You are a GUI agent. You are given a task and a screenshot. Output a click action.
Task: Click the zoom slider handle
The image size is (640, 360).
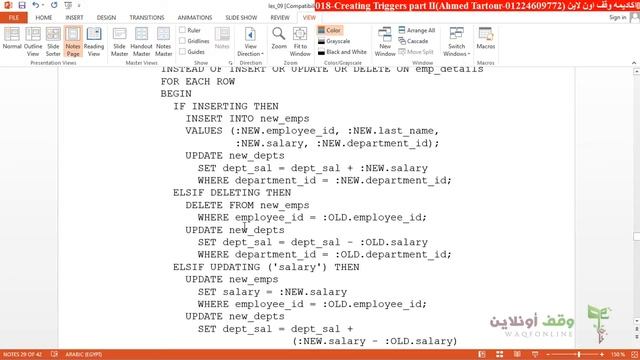pos(579,354)
